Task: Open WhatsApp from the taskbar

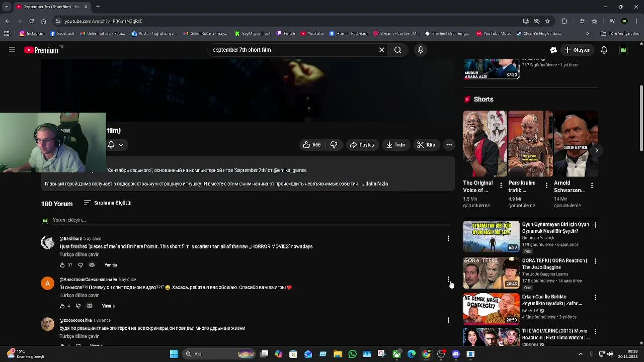Action: click(x=352, y=354)
